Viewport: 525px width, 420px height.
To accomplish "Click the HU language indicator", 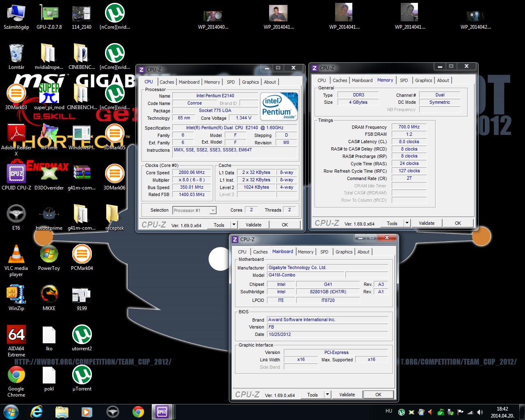I will point(389,411).
